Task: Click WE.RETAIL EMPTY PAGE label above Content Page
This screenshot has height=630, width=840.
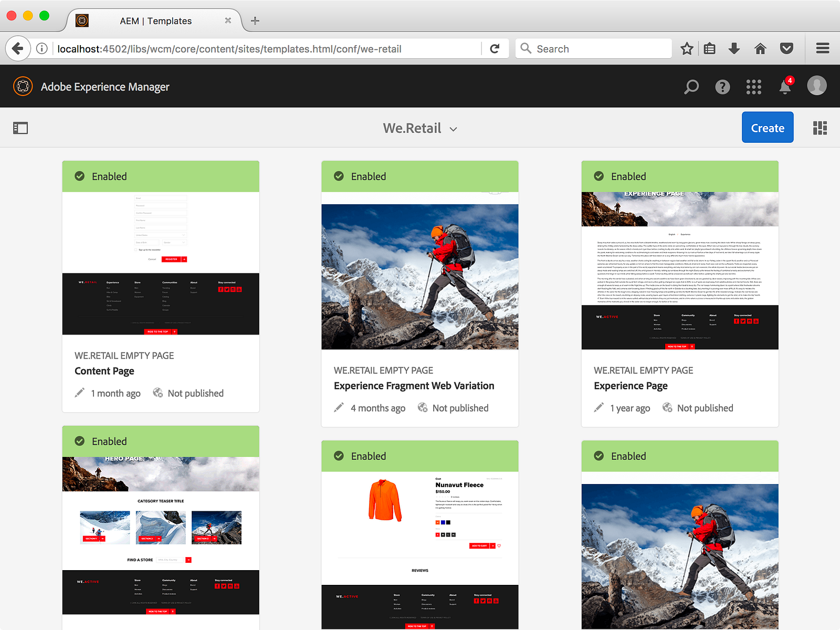Action: (124, 355)
